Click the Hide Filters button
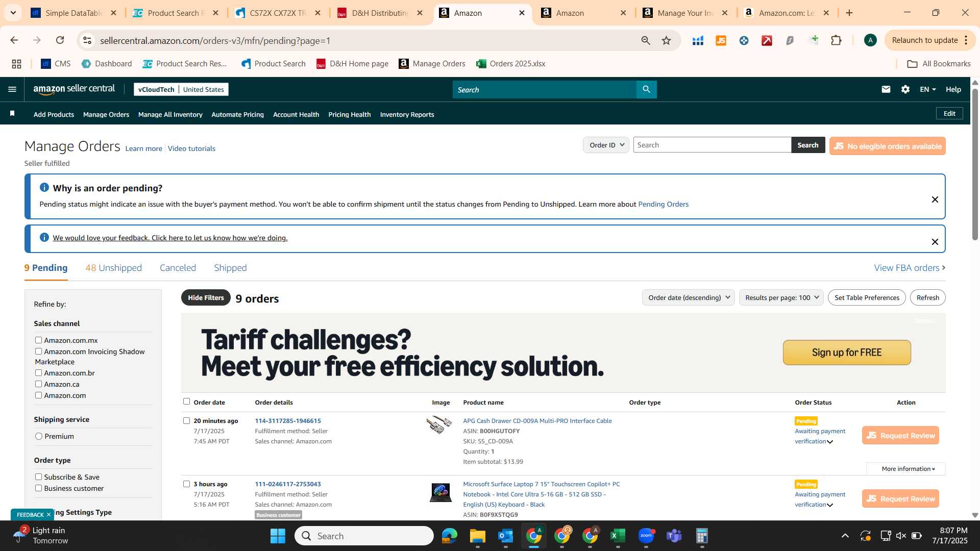Image resolution: width=980 pixels, height=551 pixels. 206,297
